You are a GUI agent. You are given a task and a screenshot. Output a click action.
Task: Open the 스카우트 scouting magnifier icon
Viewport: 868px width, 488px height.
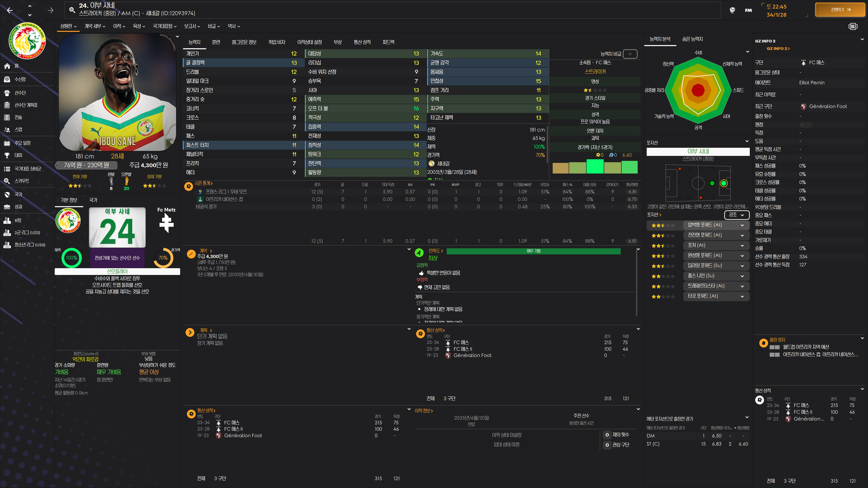(x=7, y=181)
